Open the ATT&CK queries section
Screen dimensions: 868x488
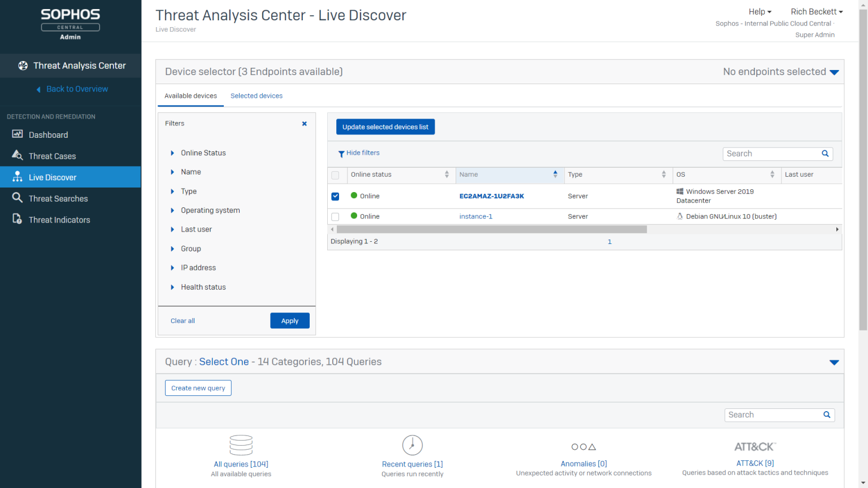pyautogui.click(x=755, y=446)
